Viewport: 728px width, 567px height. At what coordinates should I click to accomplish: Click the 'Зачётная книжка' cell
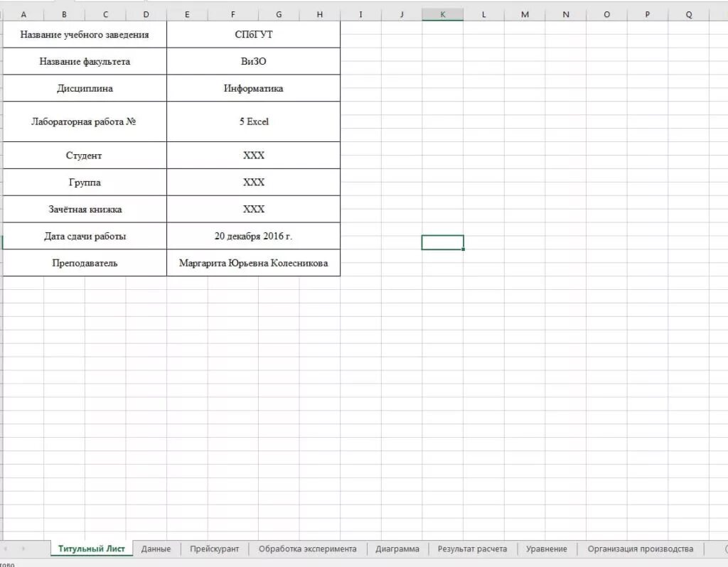[85, 210]
